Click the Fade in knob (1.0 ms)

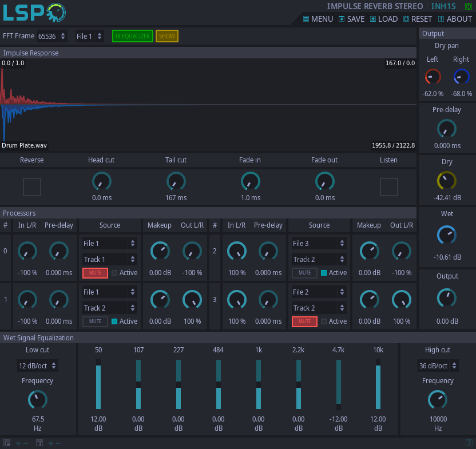pyautogui.click(x=251, y=181)
